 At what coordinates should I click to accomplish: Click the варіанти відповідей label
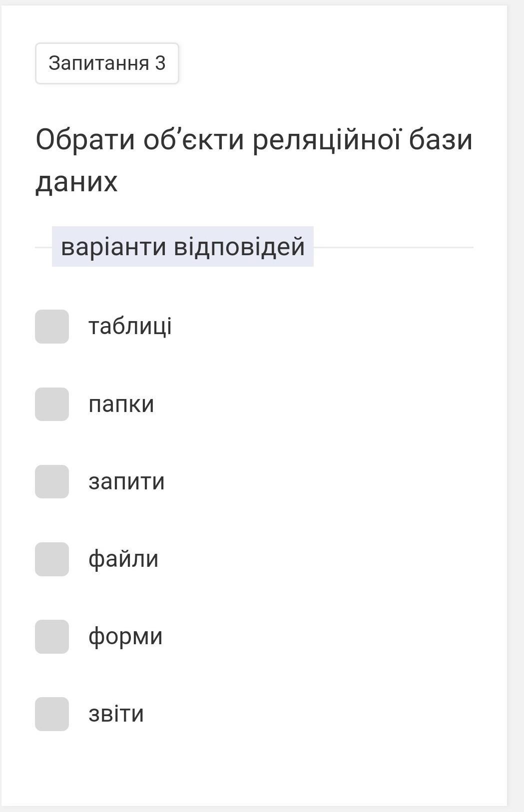tap(183, 247)
